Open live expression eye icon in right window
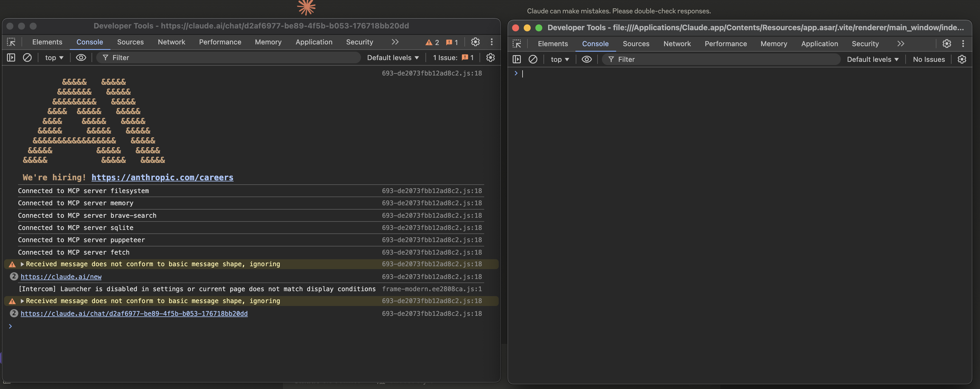 click(x=586, y=59)
